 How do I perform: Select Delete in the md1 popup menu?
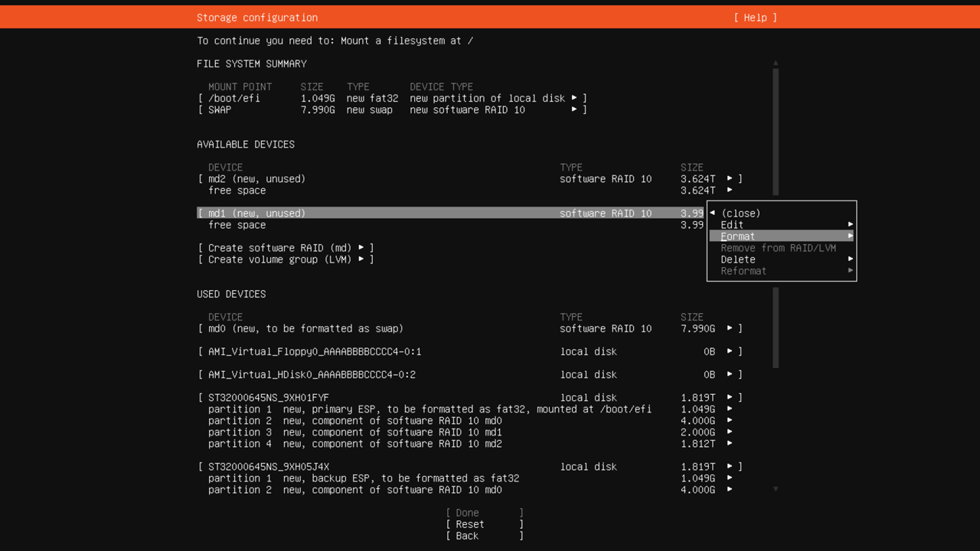point(781,259)
